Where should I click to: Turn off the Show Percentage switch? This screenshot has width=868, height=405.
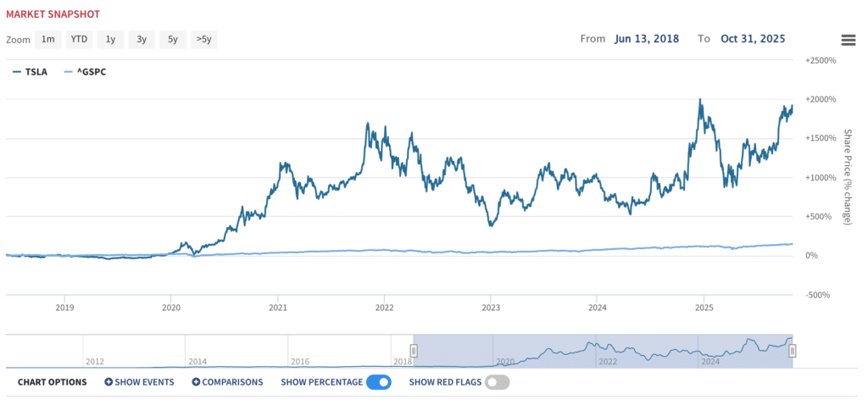[379, 382]
